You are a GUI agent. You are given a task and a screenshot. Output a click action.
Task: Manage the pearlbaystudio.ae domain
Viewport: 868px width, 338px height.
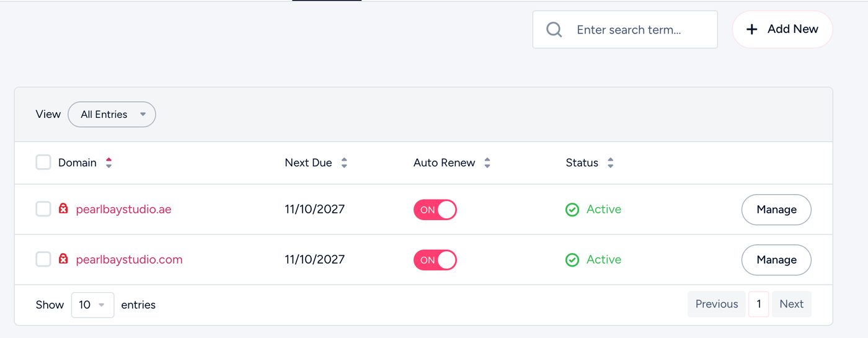tap(776, 210)
